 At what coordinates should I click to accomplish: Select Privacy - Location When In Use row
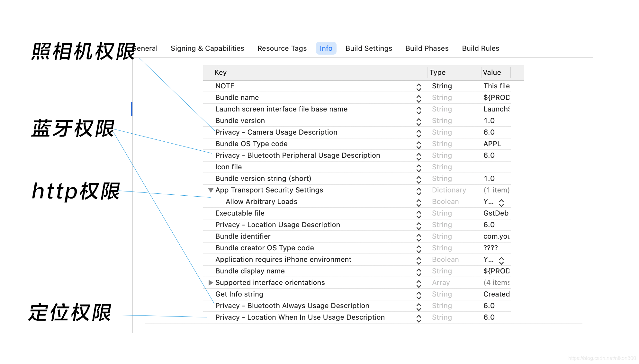click(357, 317)
